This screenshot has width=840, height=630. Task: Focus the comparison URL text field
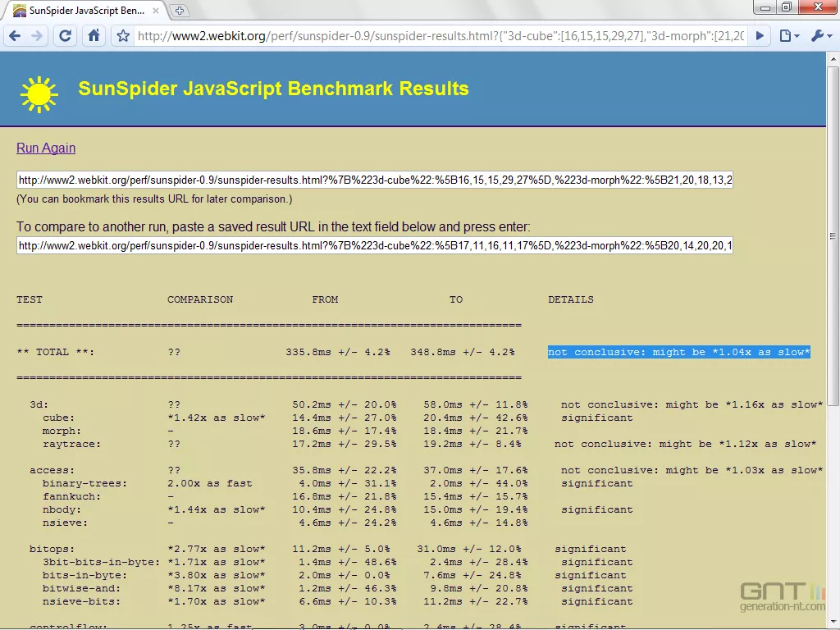pyautogui.click(x=374, y=246)
